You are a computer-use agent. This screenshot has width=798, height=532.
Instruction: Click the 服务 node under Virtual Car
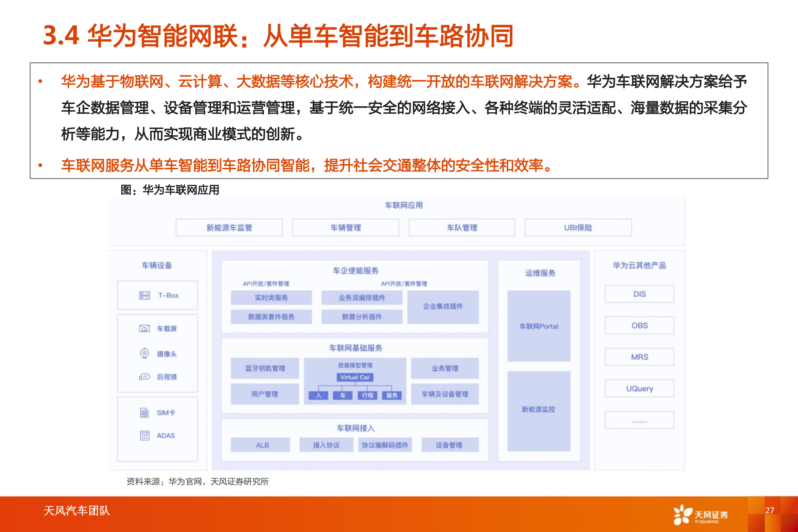(x=392, y=395)
